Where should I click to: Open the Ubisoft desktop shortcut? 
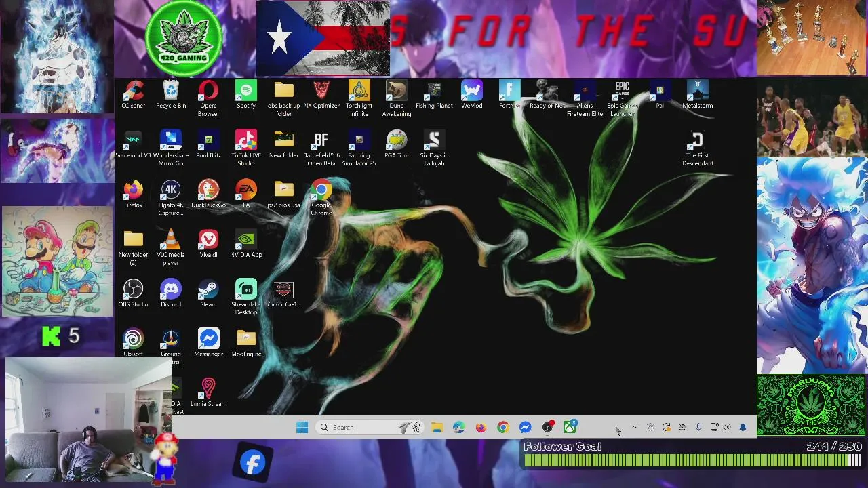[x=133, y=343]
